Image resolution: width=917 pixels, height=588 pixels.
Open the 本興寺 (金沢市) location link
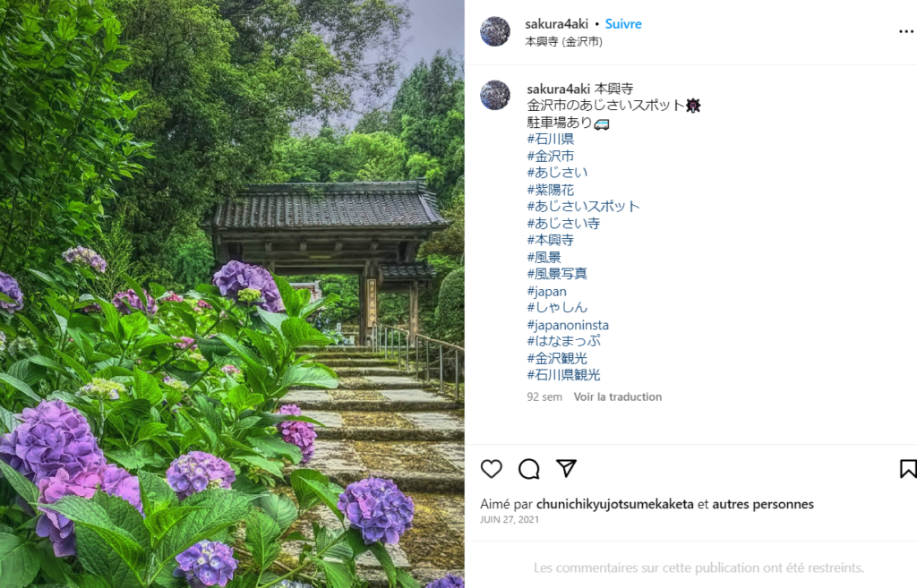tap(564, 41)
